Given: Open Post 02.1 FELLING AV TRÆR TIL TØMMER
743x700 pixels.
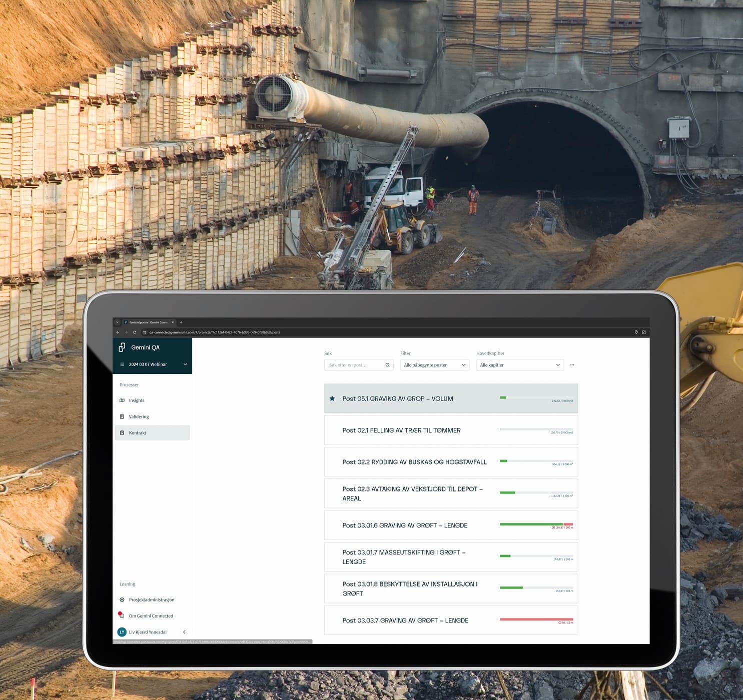Looking at the screenshot, I should [401, 430].
